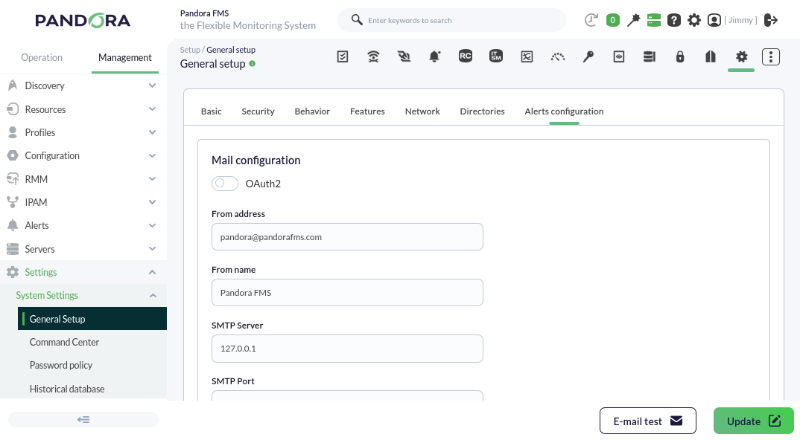Open the Directories tab
Viewport: 800px width, 440px height.
tap(482, 111)
